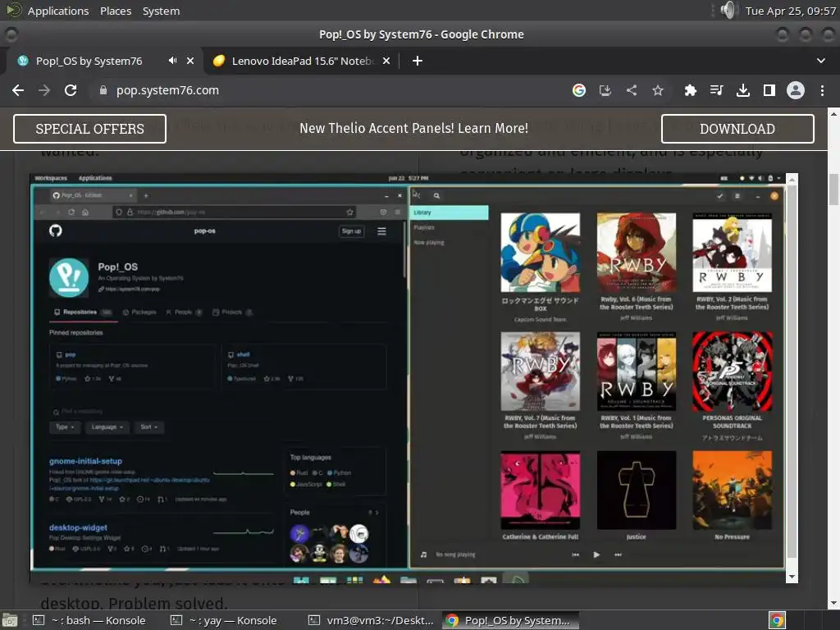Click the volume speaker tray icon
Screen dimensions: 840x630
[728, 10]
